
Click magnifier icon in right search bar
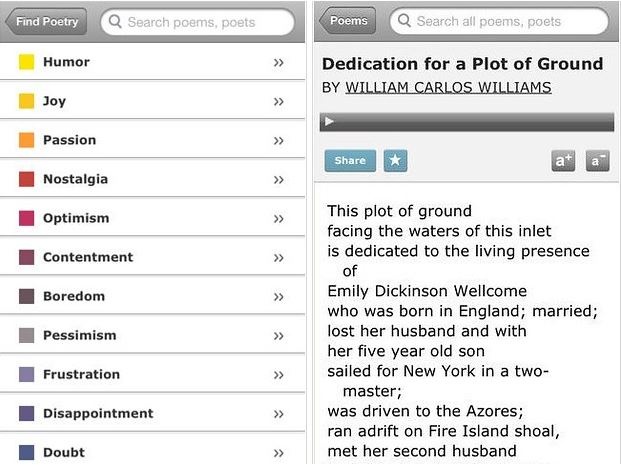[x=403, y=21]
